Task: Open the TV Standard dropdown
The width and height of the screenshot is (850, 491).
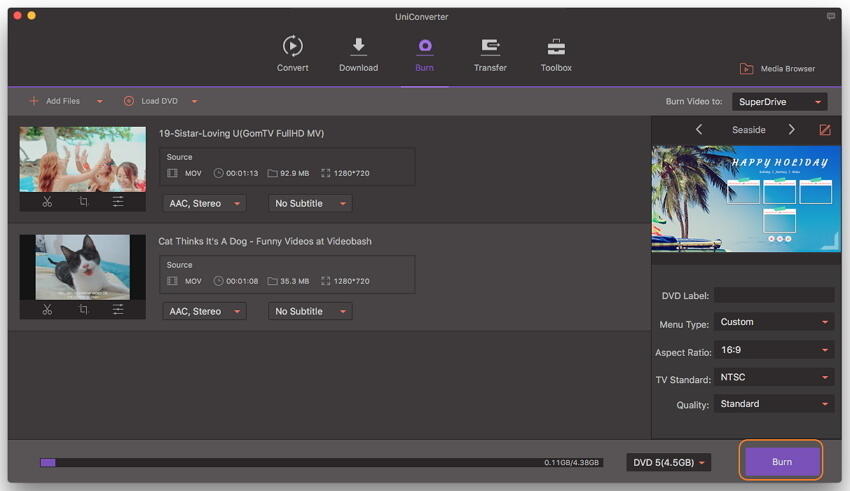Action: [x=774, y=377]
